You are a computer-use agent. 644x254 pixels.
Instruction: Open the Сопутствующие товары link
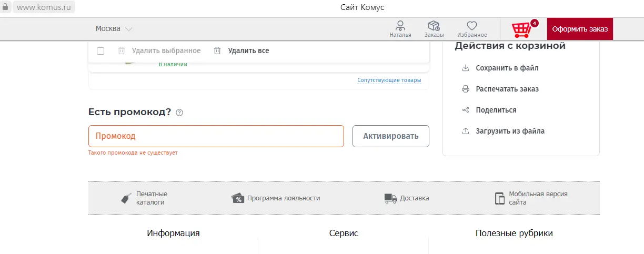[x=389, y=80]
